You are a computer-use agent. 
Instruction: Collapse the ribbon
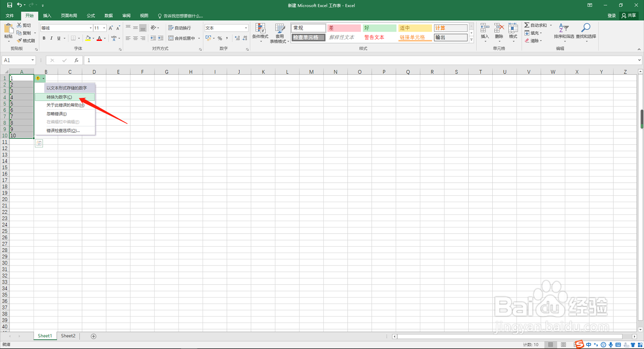[639, 49]
